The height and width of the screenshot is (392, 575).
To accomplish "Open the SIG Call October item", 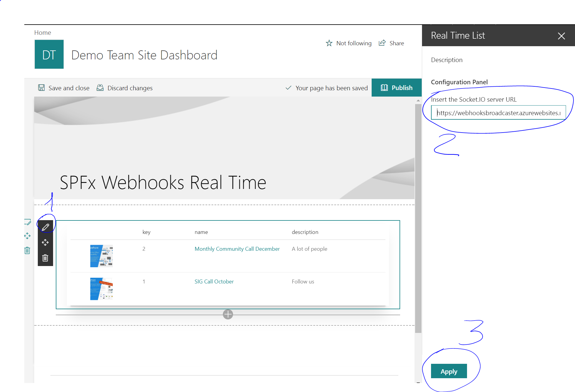I will coord(214,282).
